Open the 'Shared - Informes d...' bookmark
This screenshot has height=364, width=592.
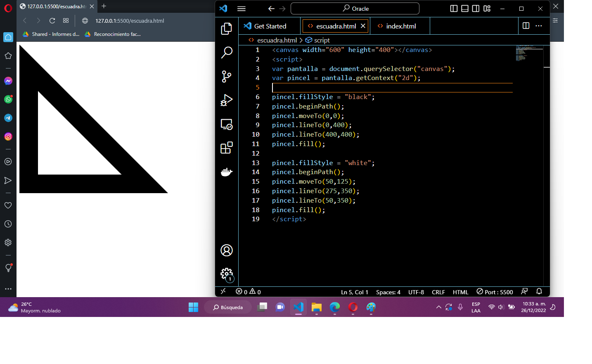coord(51,34)
